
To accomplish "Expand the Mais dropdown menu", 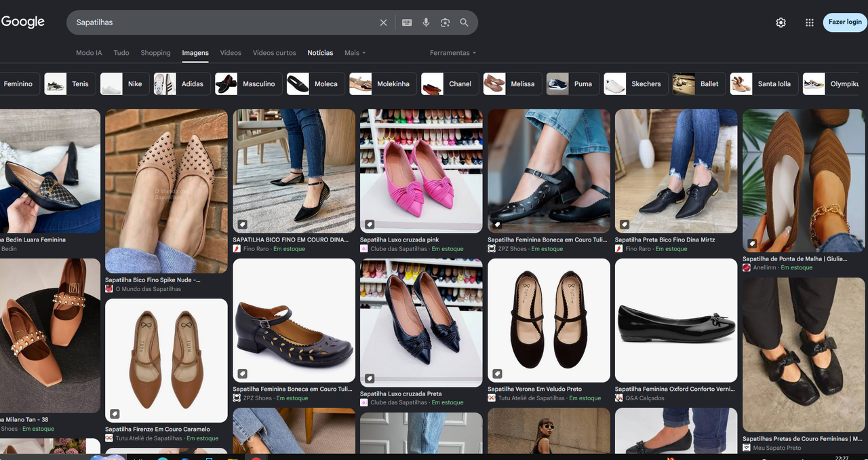I will pos(355,53).
